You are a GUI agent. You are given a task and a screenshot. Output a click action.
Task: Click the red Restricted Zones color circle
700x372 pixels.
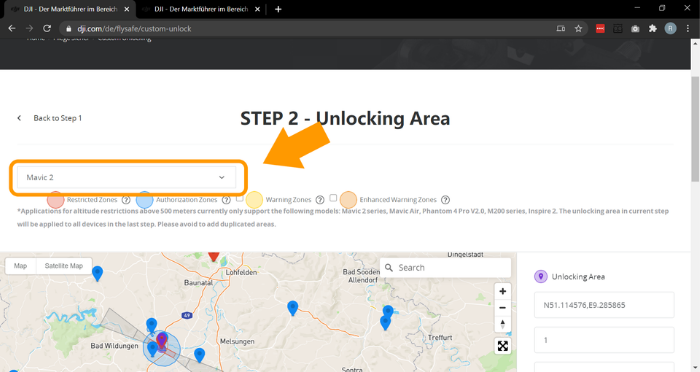pos(55,200)
